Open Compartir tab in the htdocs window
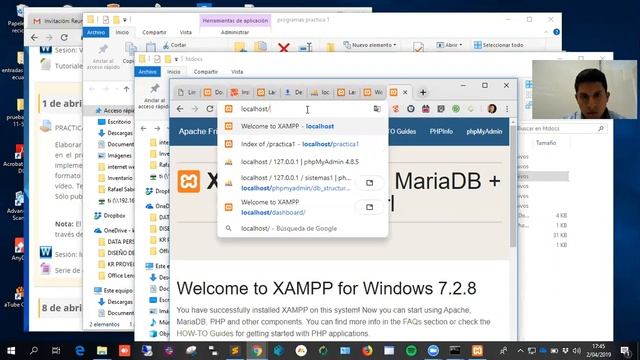The image size is (640, 360). 205,71
